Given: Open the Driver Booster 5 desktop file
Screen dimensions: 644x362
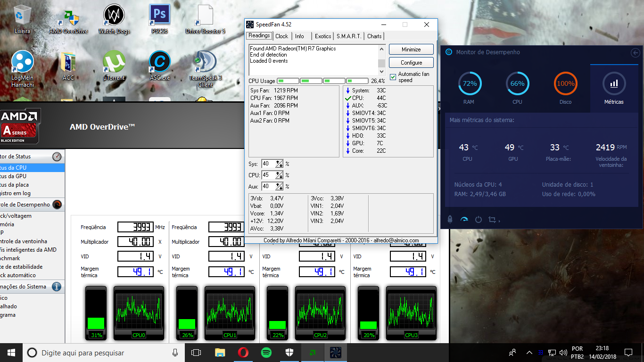Looking at the screenshot, I should pyautogui.click(x=205, y=19).
